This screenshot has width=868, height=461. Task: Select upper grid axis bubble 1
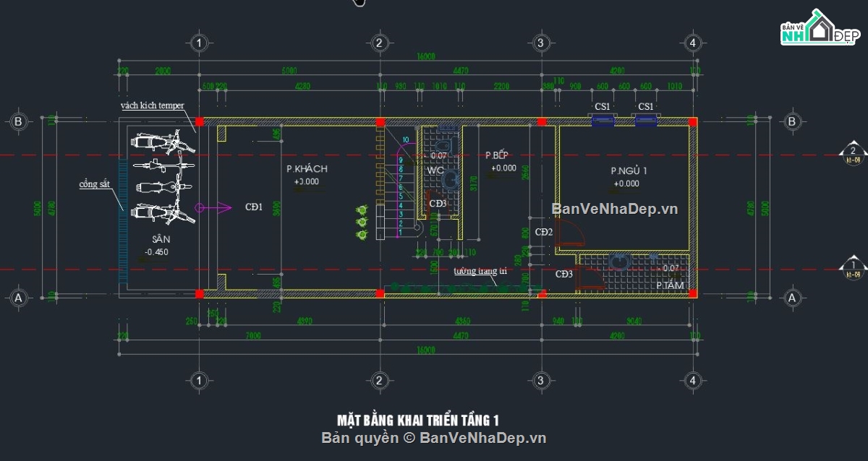click(x=199, y=43)
